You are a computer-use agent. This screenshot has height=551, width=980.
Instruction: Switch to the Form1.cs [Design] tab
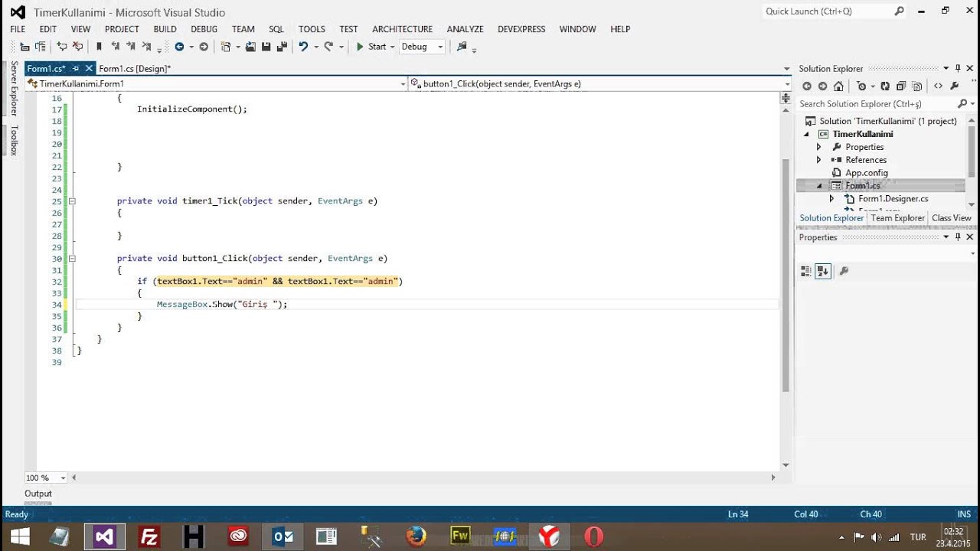[x=135, y=68]
